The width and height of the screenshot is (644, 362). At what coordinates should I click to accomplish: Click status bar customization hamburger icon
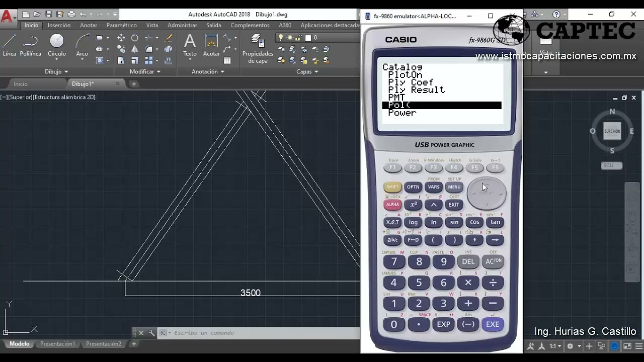point(638,346)
